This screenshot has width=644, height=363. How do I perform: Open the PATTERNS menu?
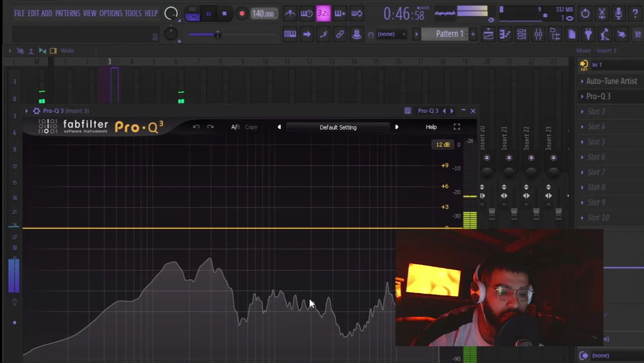68,13
